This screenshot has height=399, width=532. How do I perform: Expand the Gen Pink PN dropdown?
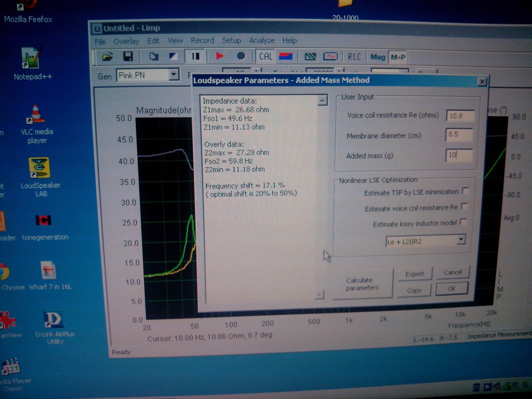(174, 75)
